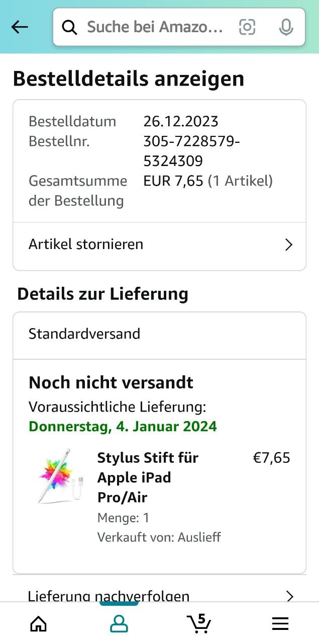Tap the 'Standardversand' shipping row

pyautogui.click(x=84, y=334)
